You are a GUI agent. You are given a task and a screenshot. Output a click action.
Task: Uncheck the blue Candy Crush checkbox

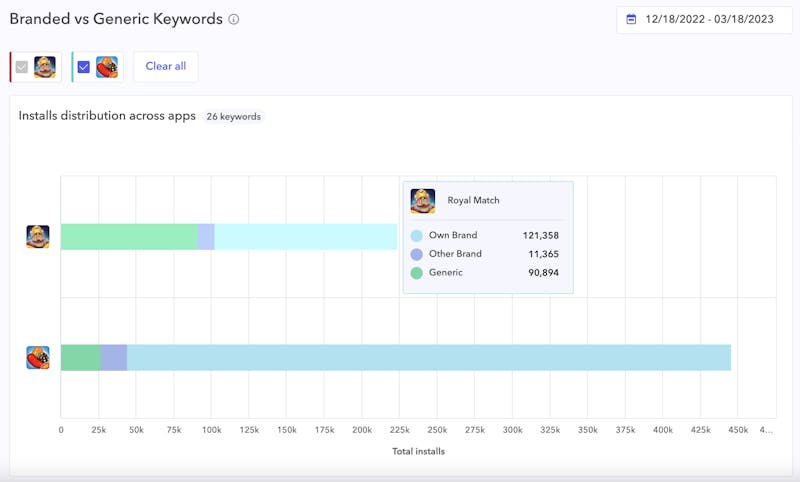[x=84, y=67]
